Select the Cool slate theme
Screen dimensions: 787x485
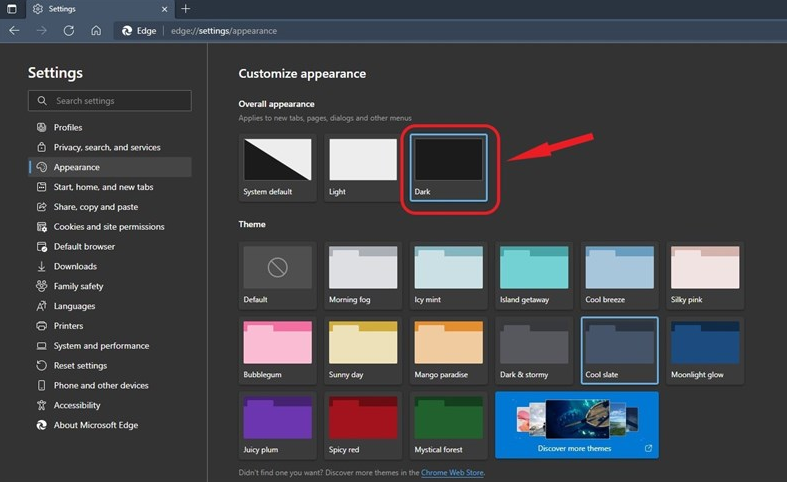pyautogui.click(x=619, y=350)
